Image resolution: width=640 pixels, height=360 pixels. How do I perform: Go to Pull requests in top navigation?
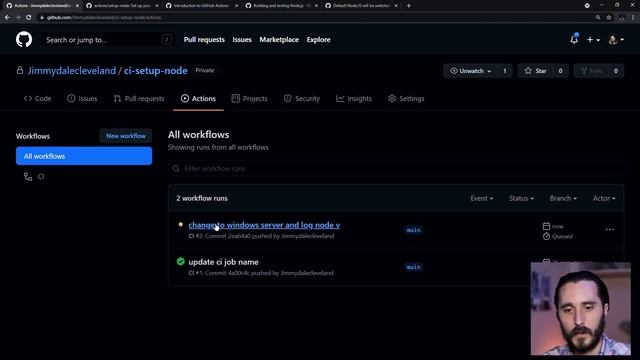[204, 40]
